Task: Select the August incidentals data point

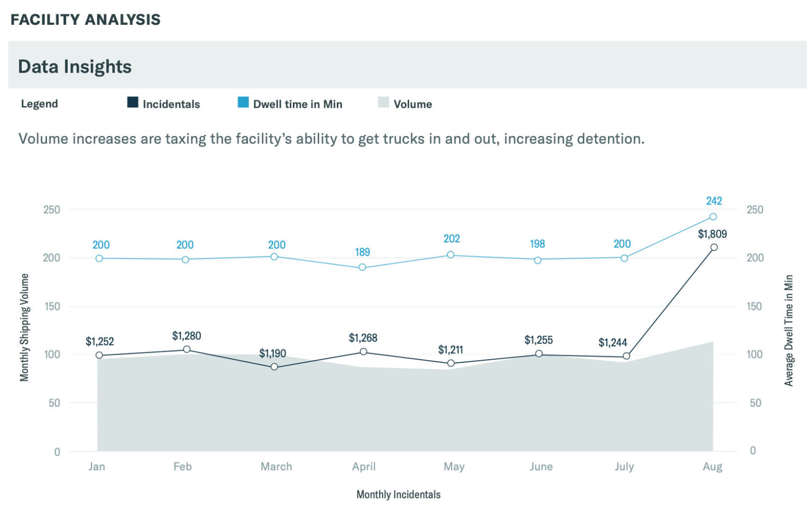Action: (x=714, y=248)
